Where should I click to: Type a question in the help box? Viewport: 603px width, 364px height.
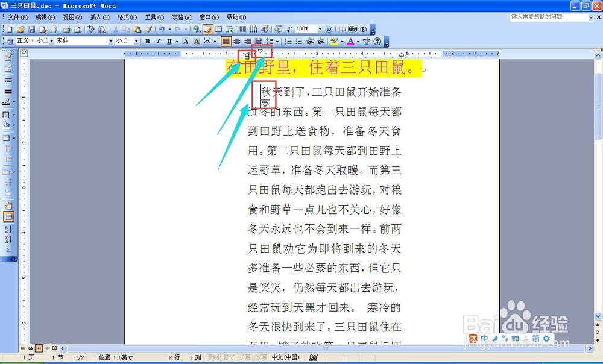click(x=549, y=17)
